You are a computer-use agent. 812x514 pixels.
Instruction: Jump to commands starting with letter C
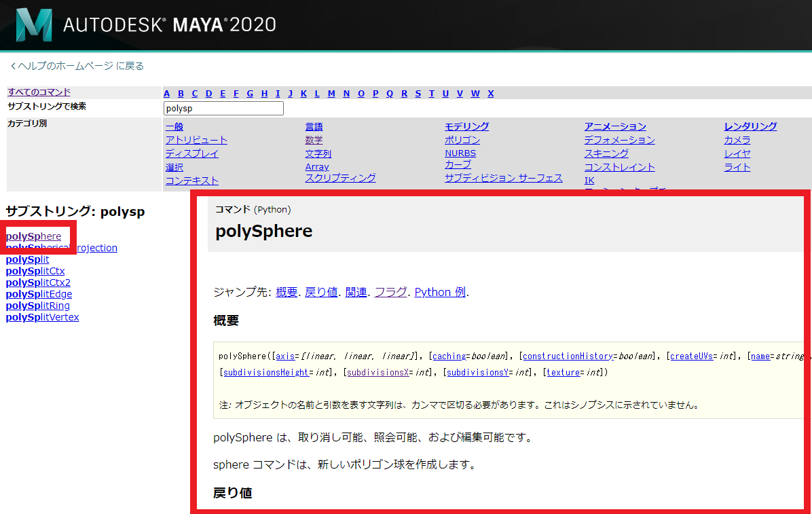click(195, 94)
